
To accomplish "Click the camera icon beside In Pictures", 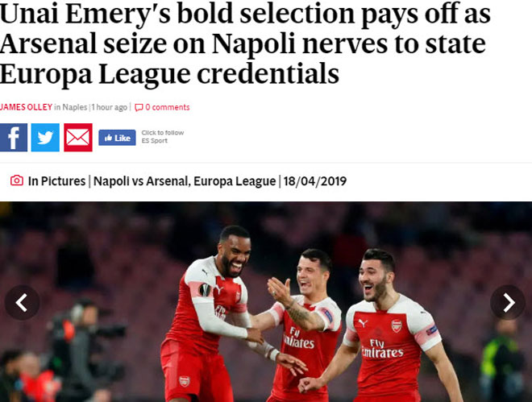I will pyautogui.click(x=16, y=180).
